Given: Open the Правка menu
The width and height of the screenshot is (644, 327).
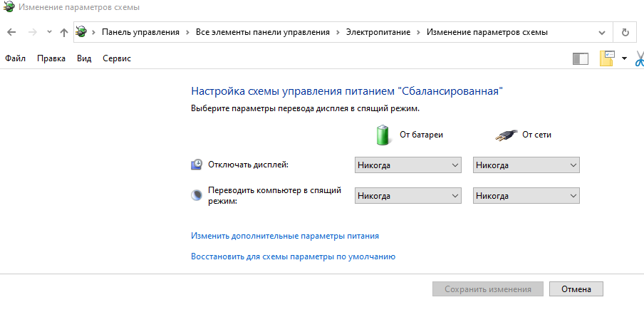Looking at the screenshot, I should 51,58.
